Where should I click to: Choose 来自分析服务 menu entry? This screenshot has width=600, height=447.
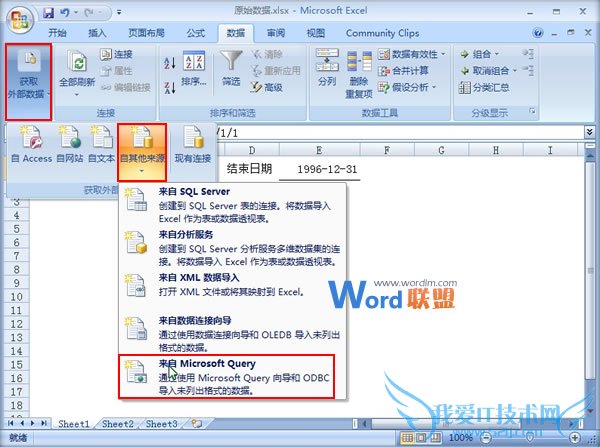click(233, 248)
